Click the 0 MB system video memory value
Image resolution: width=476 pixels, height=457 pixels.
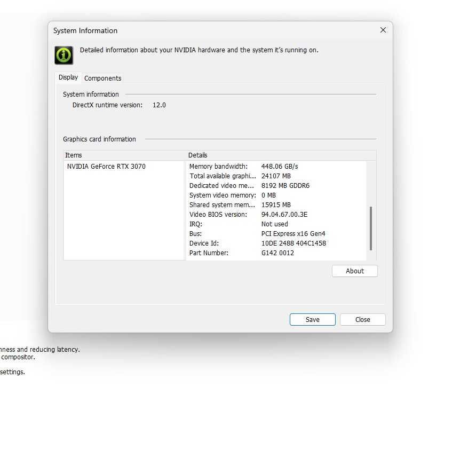click(x=268, y=195)
